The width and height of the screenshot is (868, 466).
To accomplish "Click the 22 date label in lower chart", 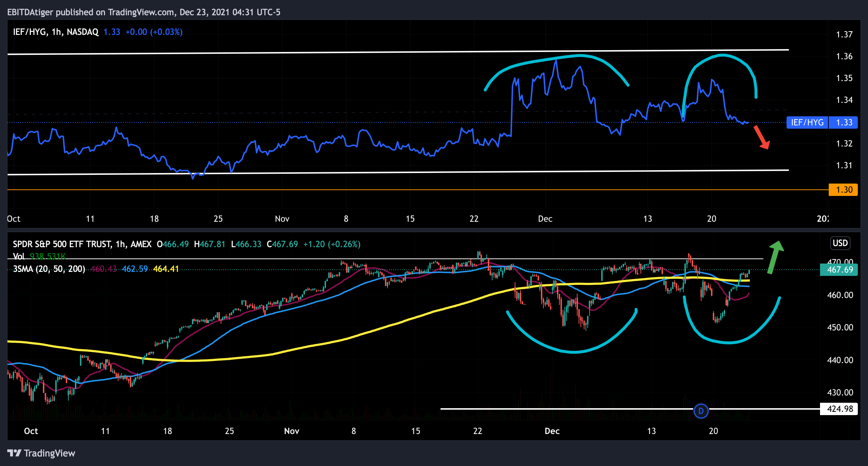I will (x=478, y=431).
